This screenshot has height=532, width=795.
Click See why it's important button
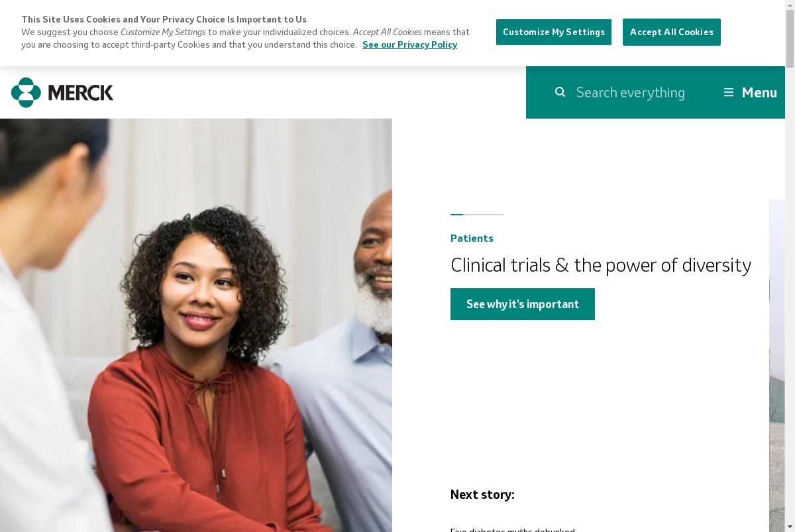[523, 304]
